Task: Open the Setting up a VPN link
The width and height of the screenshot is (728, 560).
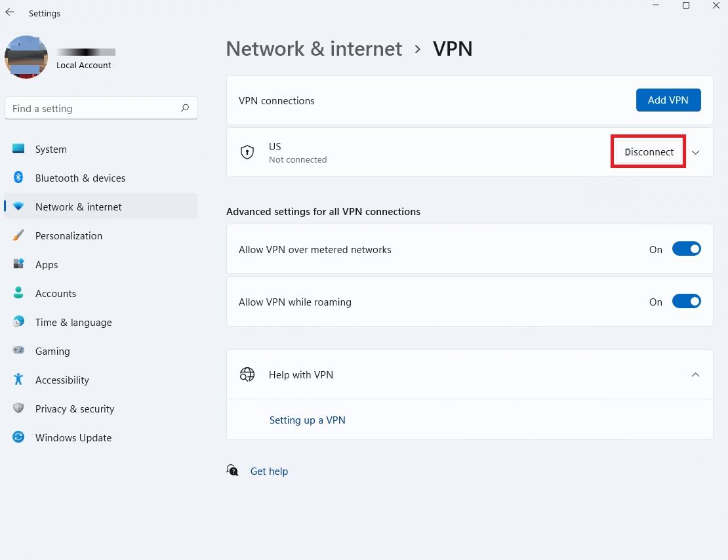Action: tap(307, 420)
